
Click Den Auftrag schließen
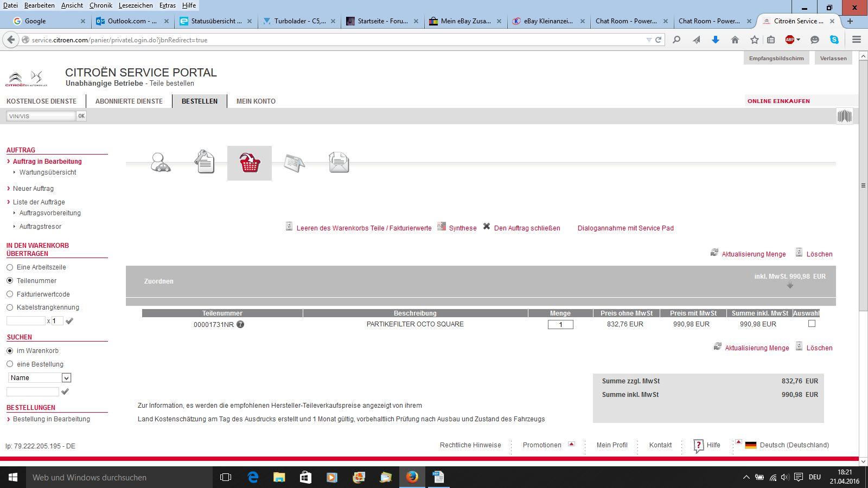click(x=527, y=228)
